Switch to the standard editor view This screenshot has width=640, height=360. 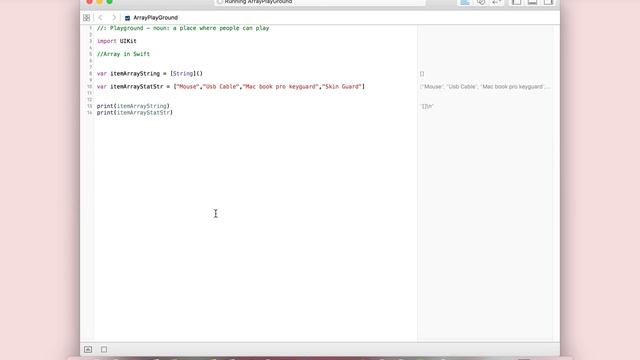point(464,2)
